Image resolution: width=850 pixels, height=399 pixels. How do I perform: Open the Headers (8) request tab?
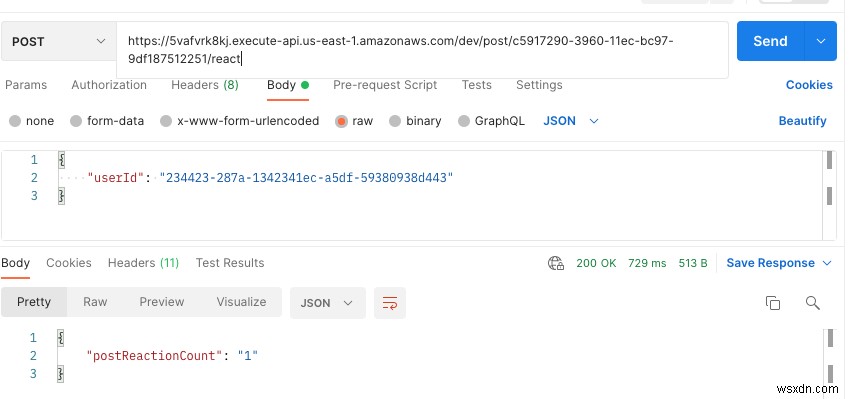pos(205,85)
